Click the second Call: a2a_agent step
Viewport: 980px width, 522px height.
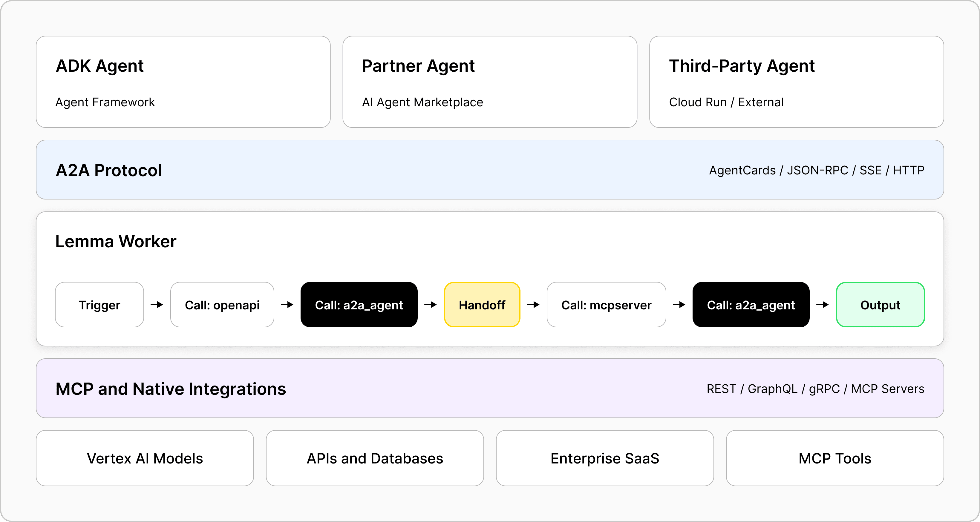751,305
